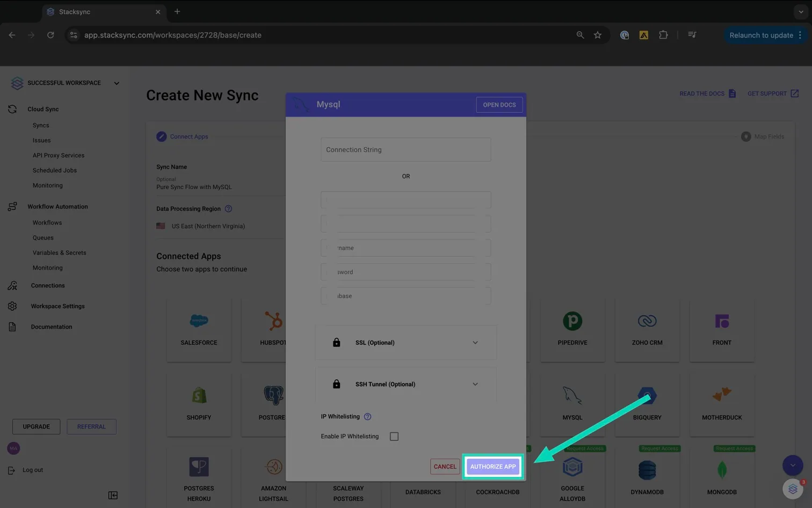Click the Documentation page icon

12,327
